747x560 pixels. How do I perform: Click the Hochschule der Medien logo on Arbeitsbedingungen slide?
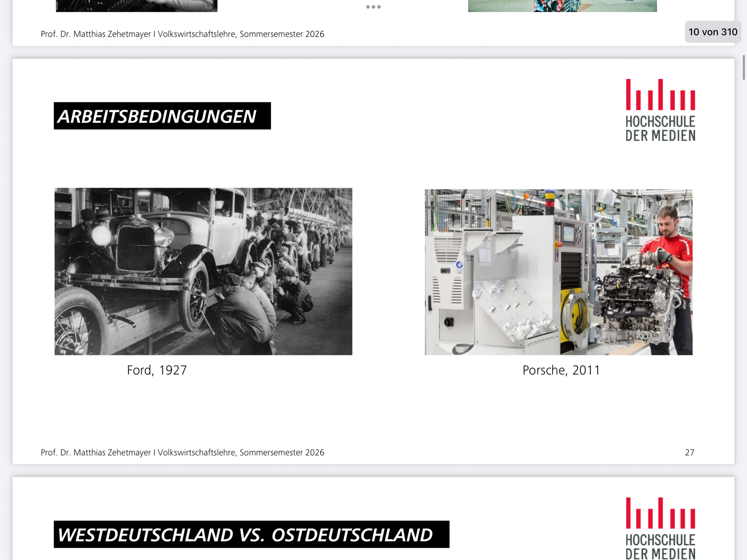coord(660,110)
